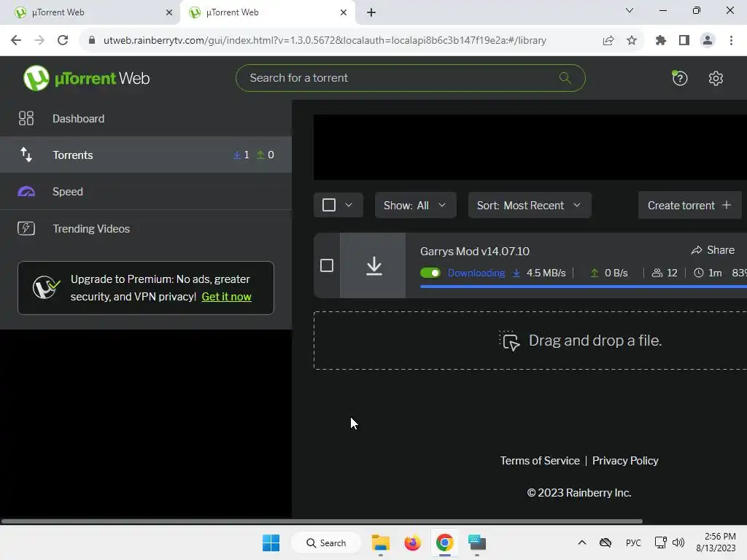Open the Chrome three-dot menu

pyautogui.click(x=731, y=40)
